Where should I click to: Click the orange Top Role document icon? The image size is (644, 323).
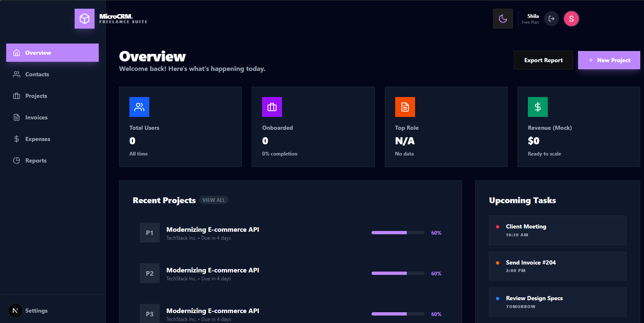point(405,107)
